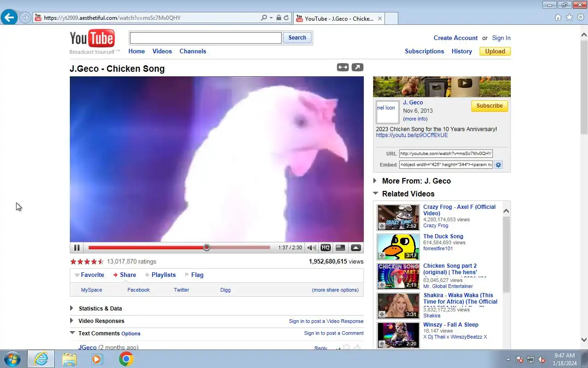
Task: Click the widen player double-arrow icon
Action: point(343,67)
